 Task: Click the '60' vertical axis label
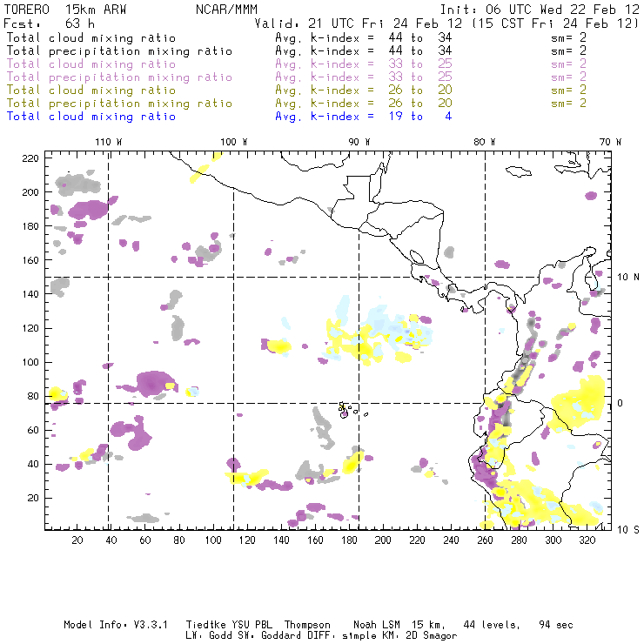[x=33, y=430]
